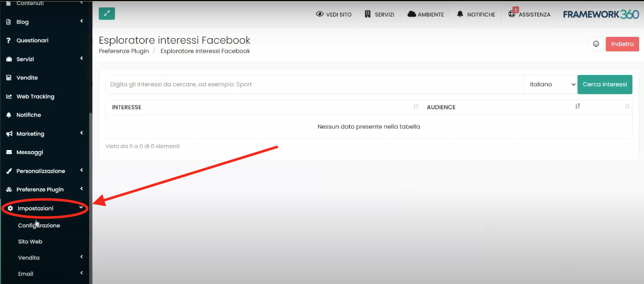Click the Ambiente cloud icon
The height and width of the screenshot is (284, 644).
click(412, 14)
